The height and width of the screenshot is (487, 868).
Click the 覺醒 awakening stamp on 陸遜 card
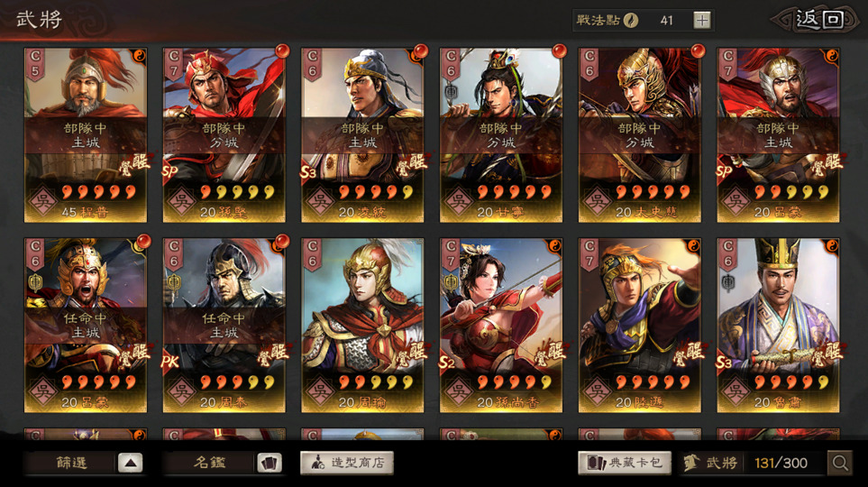coord(689,354)
